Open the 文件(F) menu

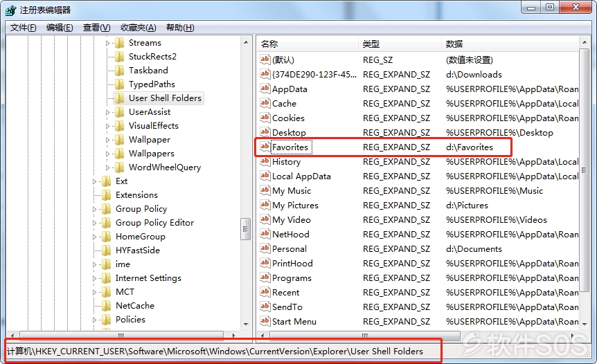(x=24, y=28)
